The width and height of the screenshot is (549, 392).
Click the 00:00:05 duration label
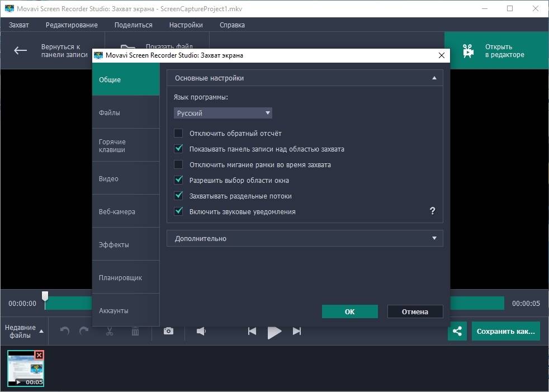526,304
